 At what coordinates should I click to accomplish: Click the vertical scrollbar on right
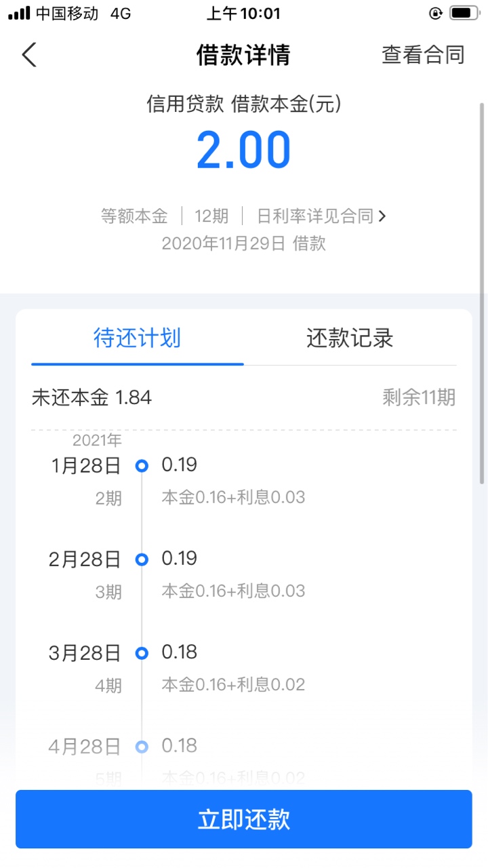coord(483,292)
